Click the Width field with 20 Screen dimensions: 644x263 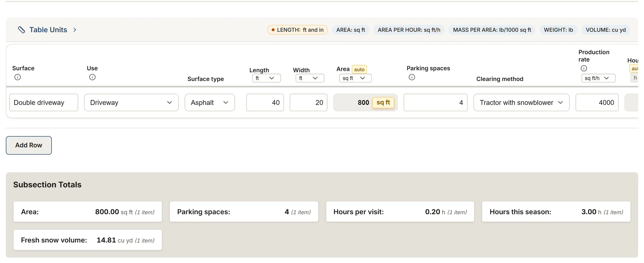point(308,103)
